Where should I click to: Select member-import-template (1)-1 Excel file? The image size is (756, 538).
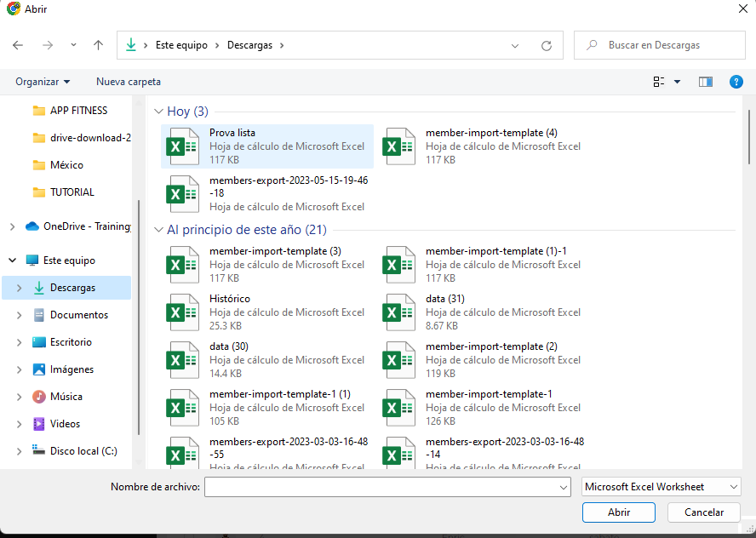pos(484,265)
